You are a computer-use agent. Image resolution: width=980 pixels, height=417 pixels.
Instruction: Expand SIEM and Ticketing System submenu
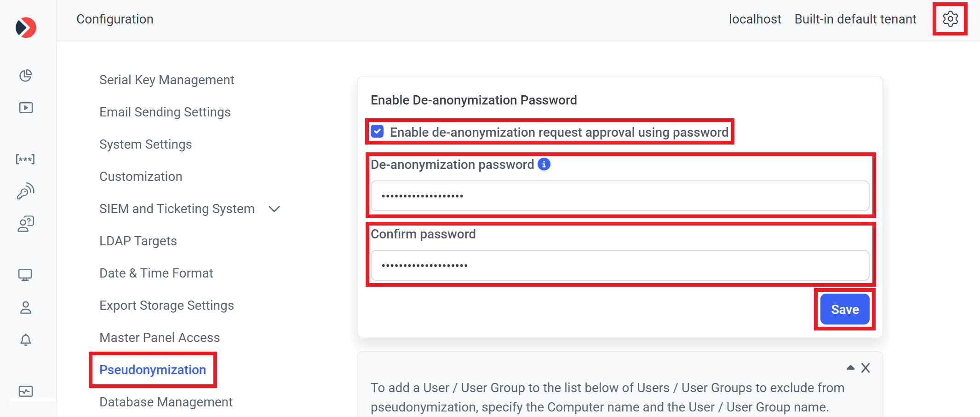coord(275,209)
